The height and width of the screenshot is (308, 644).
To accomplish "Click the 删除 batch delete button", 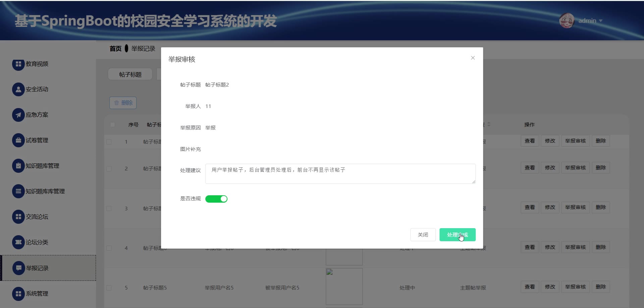I will [123, 103].
